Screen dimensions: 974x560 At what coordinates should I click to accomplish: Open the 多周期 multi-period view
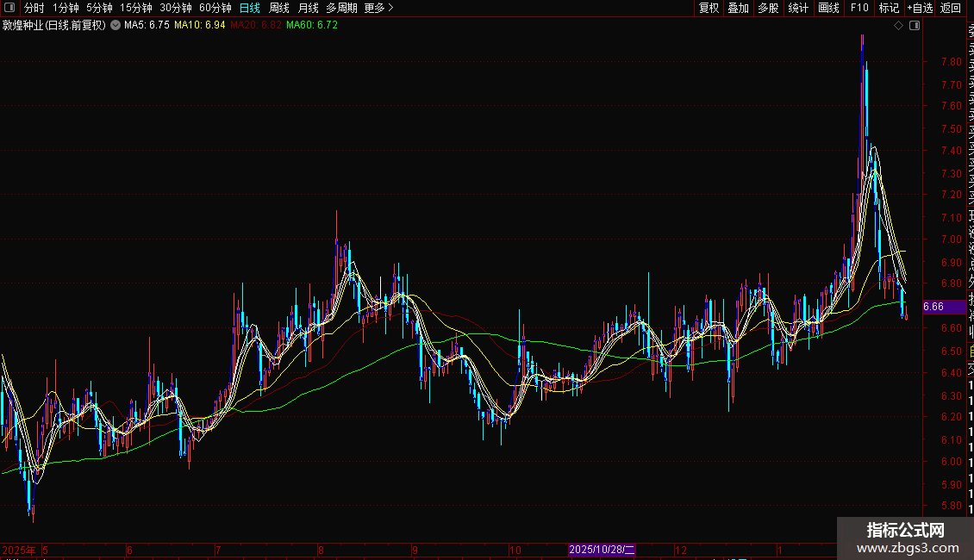click(341, 8)
